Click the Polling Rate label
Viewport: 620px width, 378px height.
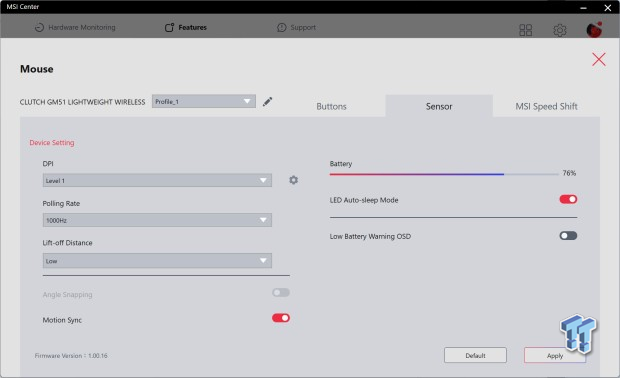pos(61,203)
